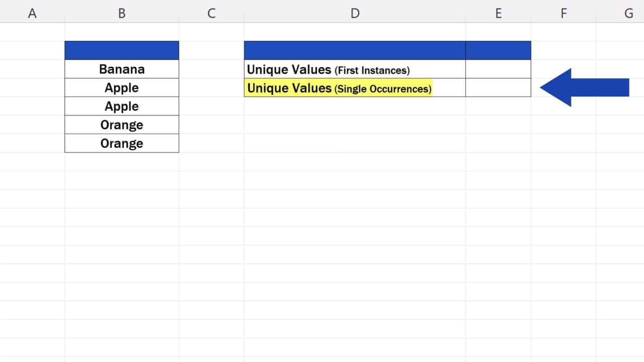Click the cell containing Banana
This screenshot has width=644, height=362.
[122, 69]
